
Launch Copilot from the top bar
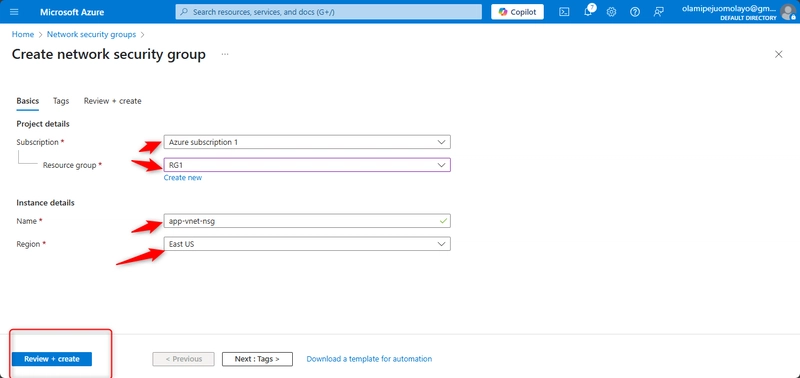coord(517,12)
